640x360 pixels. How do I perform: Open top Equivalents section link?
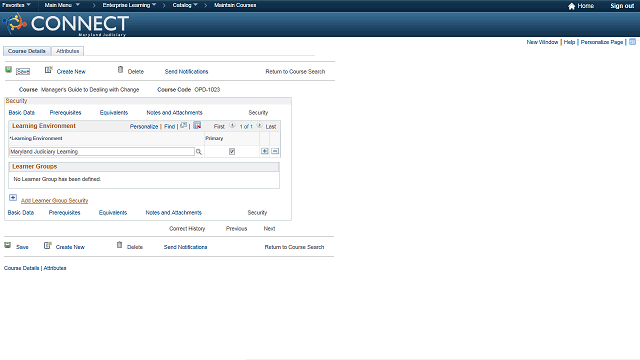114,113
